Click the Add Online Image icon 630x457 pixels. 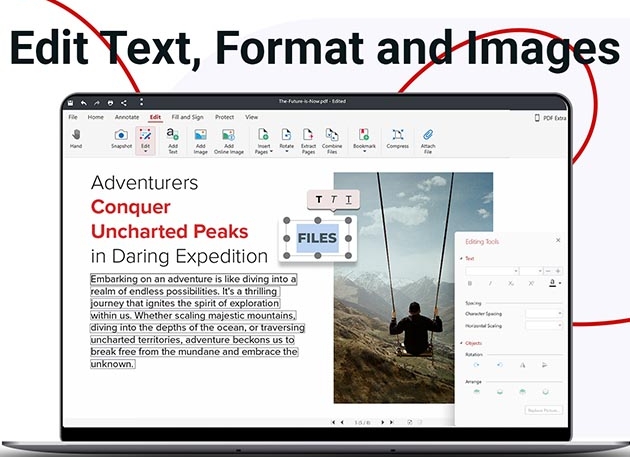229,135
